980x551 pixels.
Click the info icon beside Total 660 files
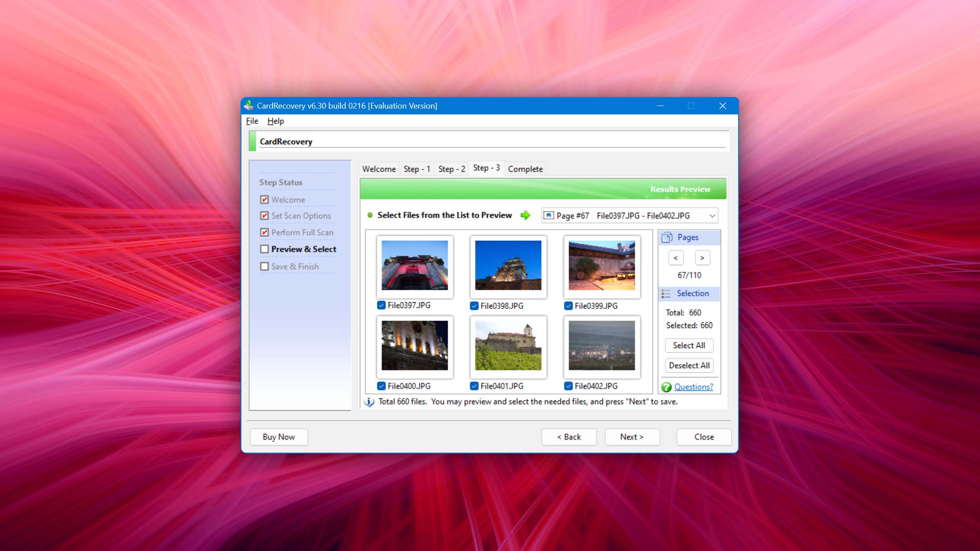tap(369, 402)
